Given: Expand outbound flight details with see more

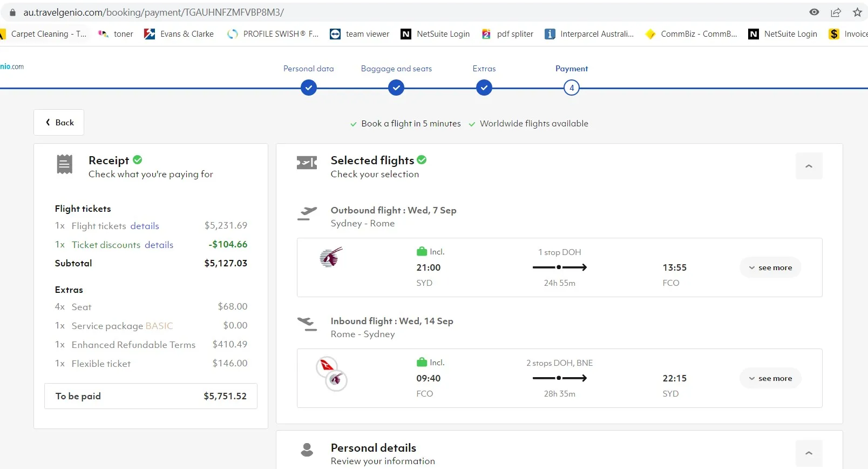Looking at the screenshot, I should (x=770, y=267).
